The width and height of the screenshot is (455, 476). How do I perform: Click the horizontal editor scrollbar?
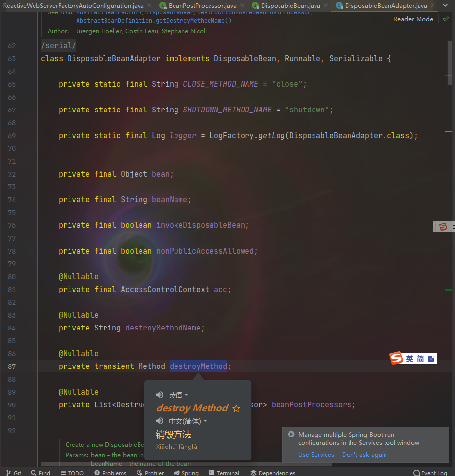[x=186, y=464]
